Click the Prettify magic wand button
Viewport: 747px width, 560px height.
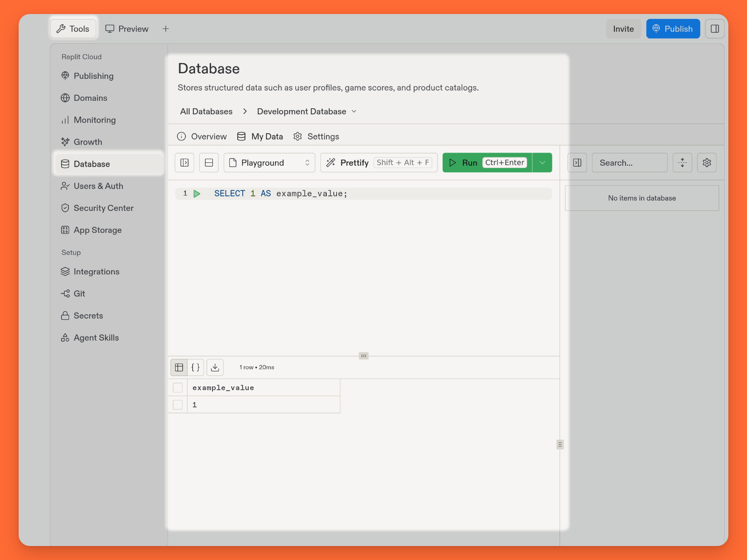click(379, 162)
